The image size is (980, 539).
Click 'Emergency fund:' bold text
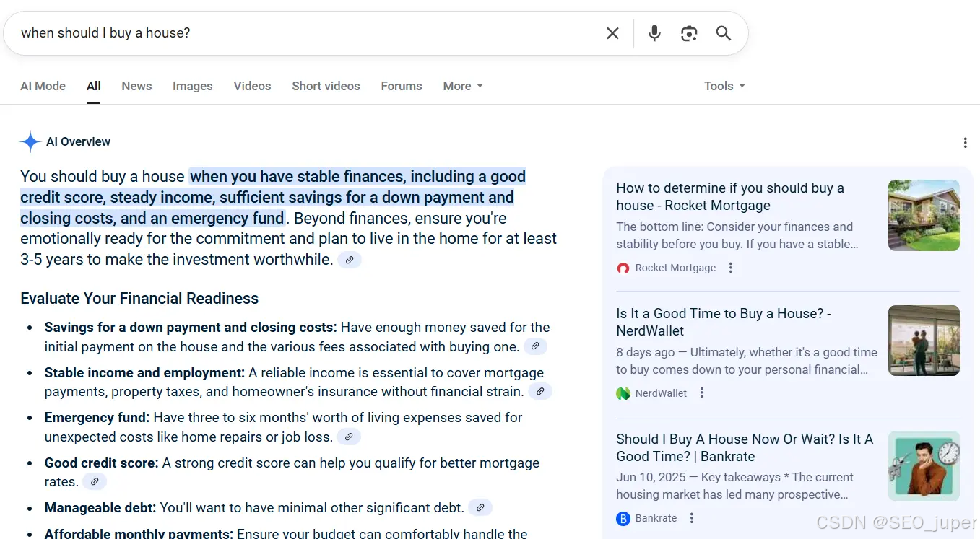[x=97, y=418]
